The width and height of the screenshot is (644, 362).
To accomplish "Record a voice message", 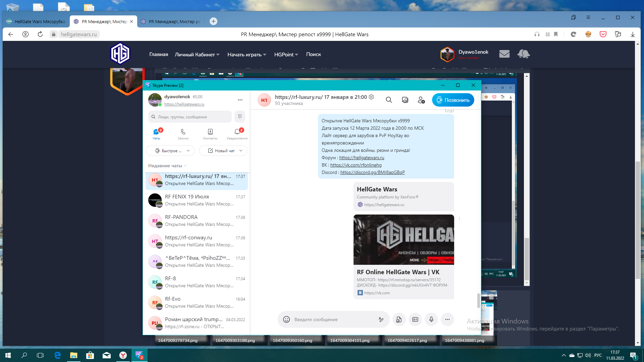I will 431,319.
